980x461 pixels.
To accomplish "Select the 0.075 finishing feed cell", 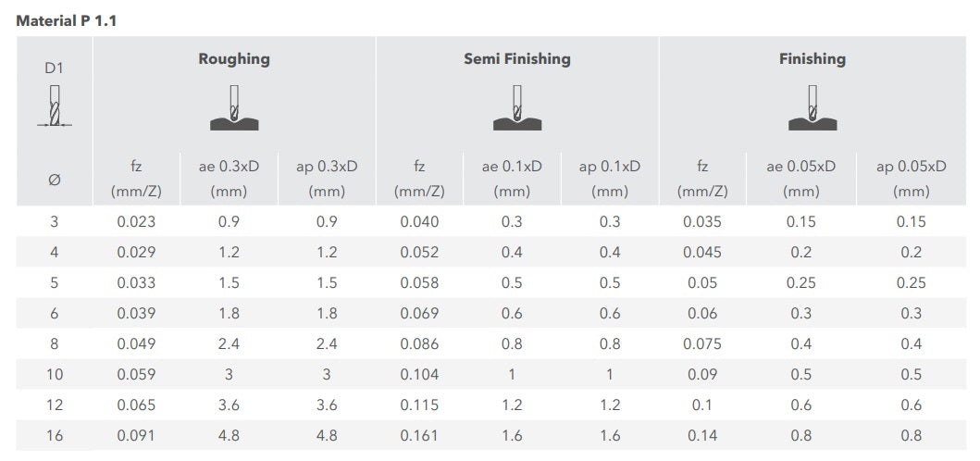I will pos(701,344).
